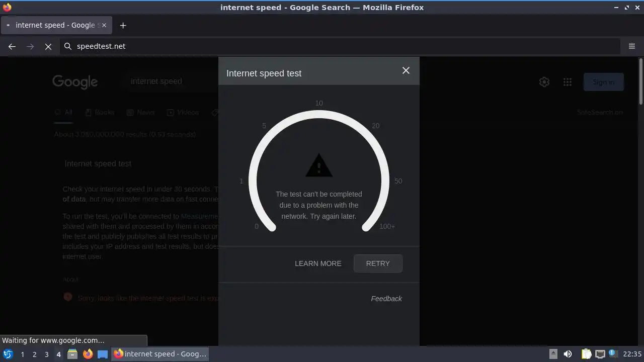The height and width of the screenshot is (362, 644).
Task: Open the network tray icon
Action: pos(600,354)
